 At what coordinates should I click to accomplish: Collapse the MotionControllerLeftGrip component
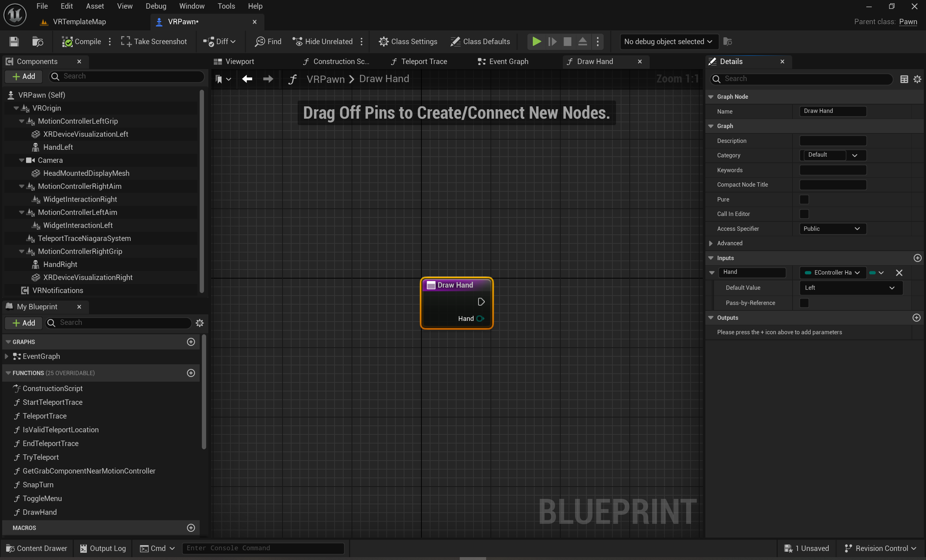(21, 121)
